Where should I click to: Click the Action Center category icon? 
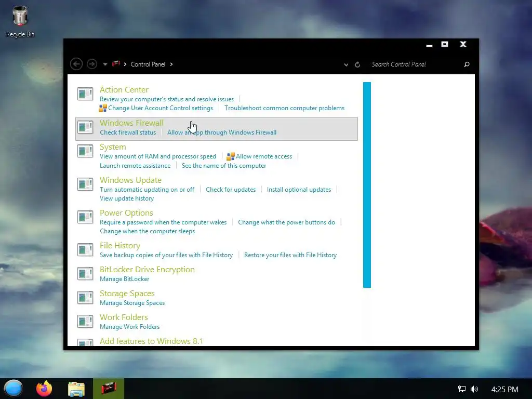click(x=85, y=94)
